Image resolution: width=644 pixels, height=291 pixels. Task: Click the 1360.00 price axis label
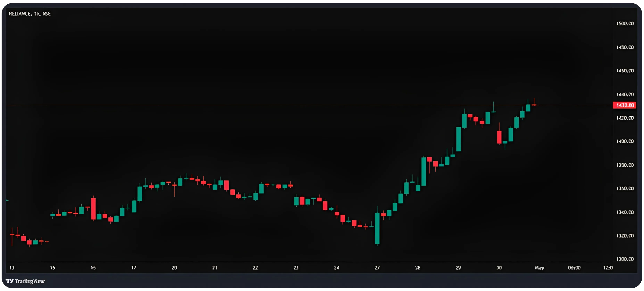click(625, 189)
